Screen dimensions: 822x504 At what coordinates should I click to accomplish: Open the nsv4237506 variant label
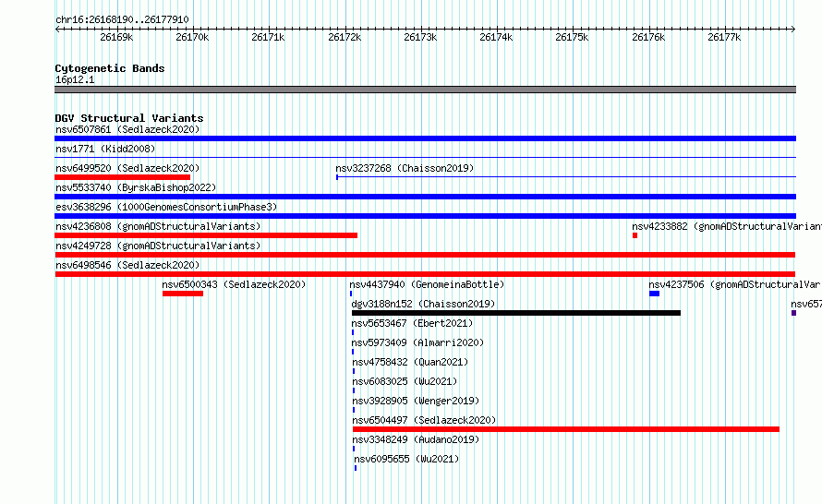coord(735,284)
